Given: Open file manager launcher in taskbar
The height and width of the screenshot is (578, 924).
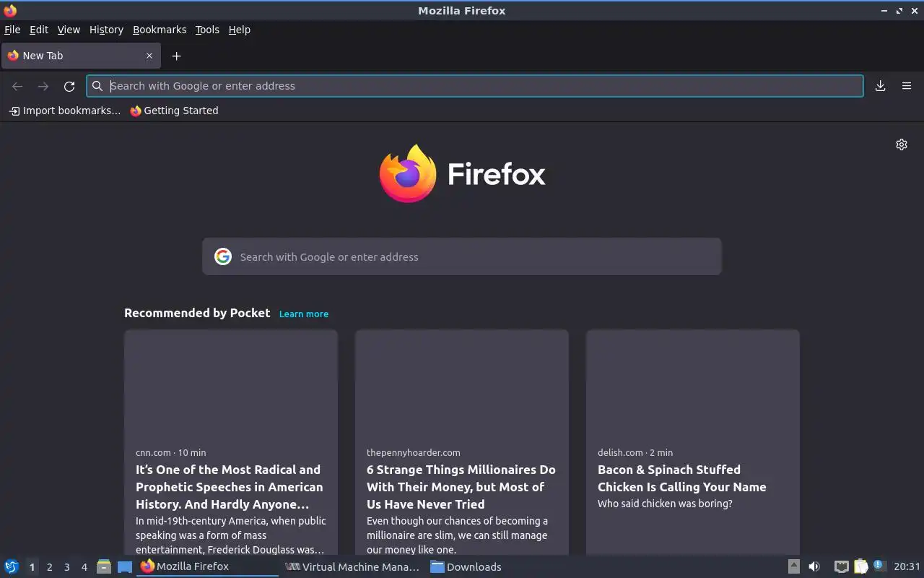Looking at the screenshot, I should (104, 566).
